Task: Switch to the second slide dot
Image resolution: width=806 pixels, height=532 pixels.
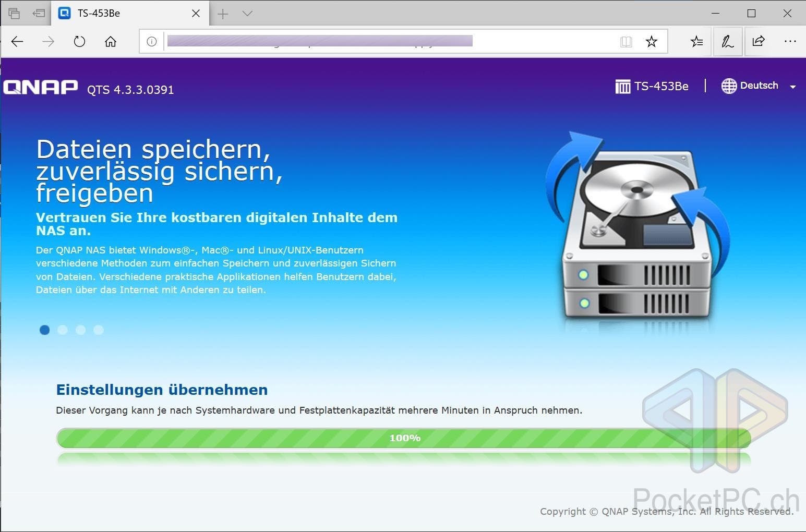Action: click(63, 330)
